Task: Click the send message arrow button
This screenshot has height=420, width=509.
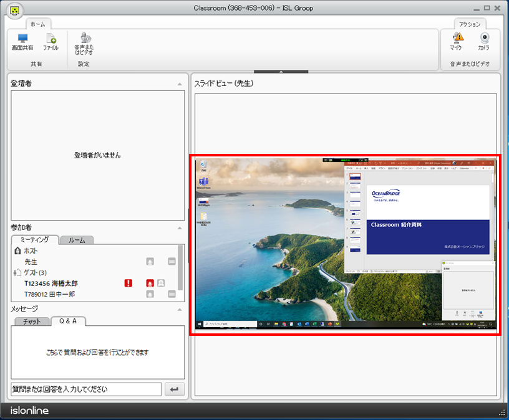Action: point(174,389)
